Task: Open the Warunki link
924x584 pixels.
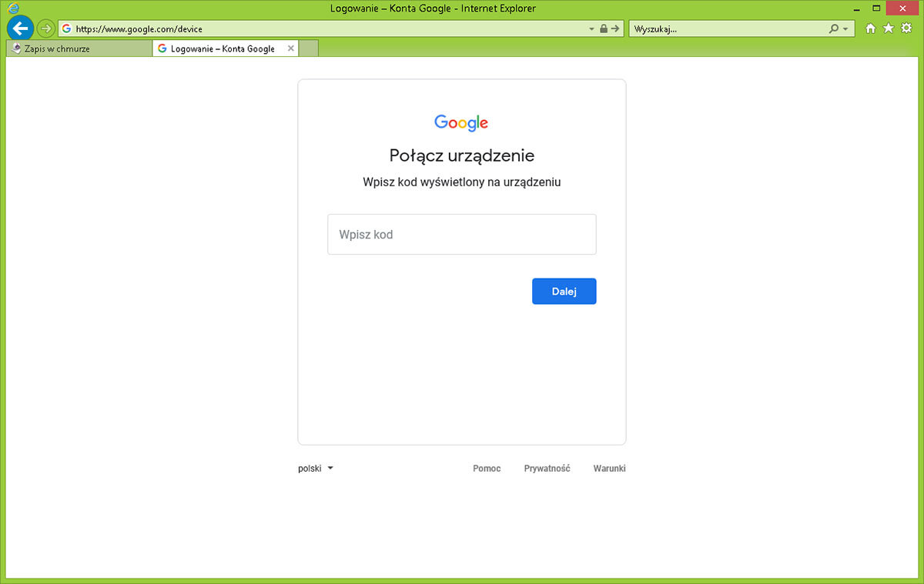Action: tap(609, 469)
